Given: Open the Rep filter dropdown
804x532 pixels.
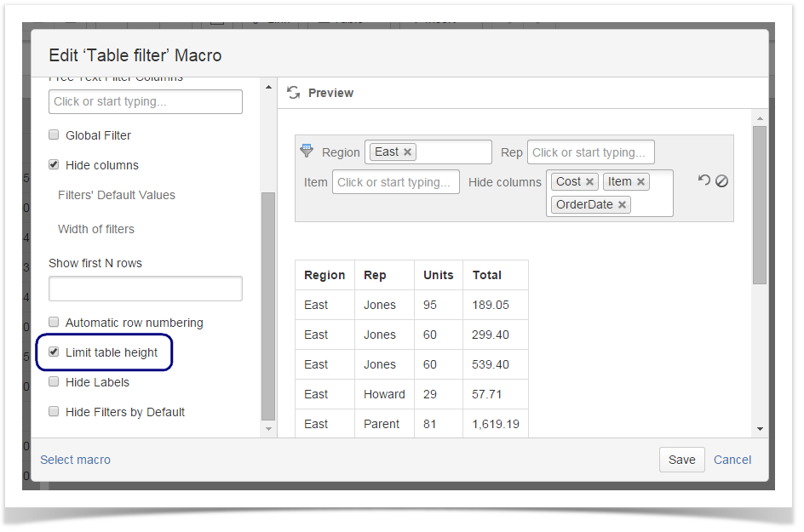Looking at the screenshot, I should coord(590,152).
